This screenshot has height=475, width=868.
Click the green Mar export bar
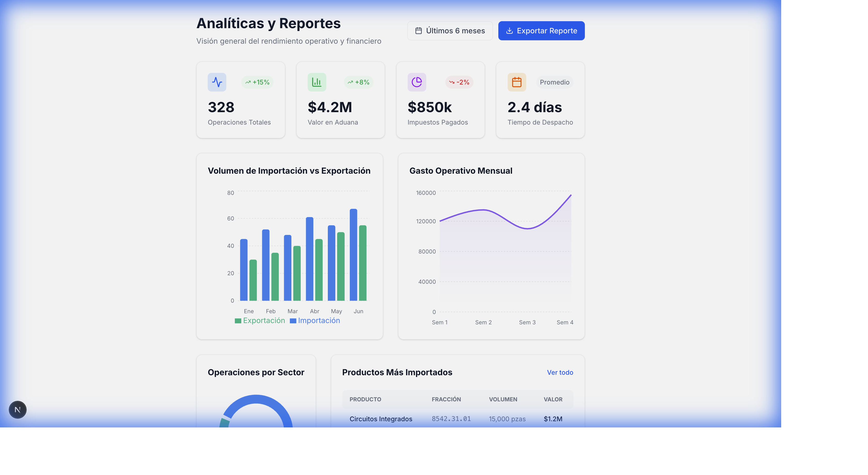point(297,273)
